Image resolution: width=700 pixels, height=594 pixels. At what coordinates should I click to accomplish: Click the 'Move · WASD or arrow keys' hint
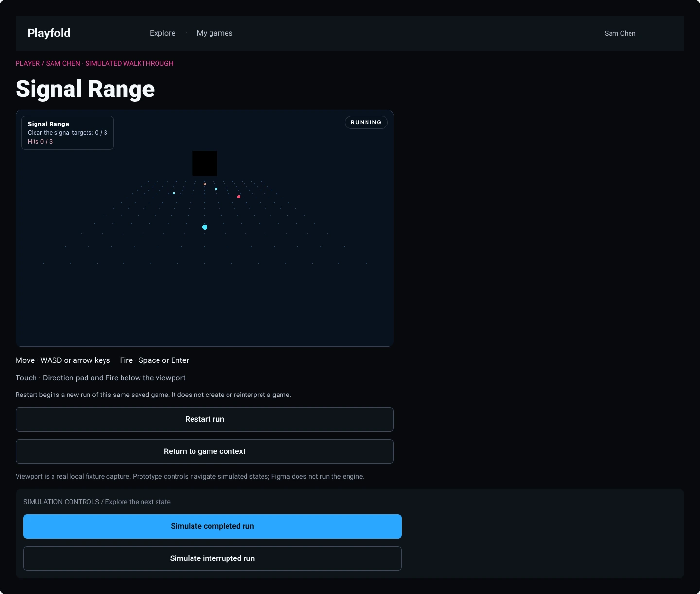[x=63, y=360]
